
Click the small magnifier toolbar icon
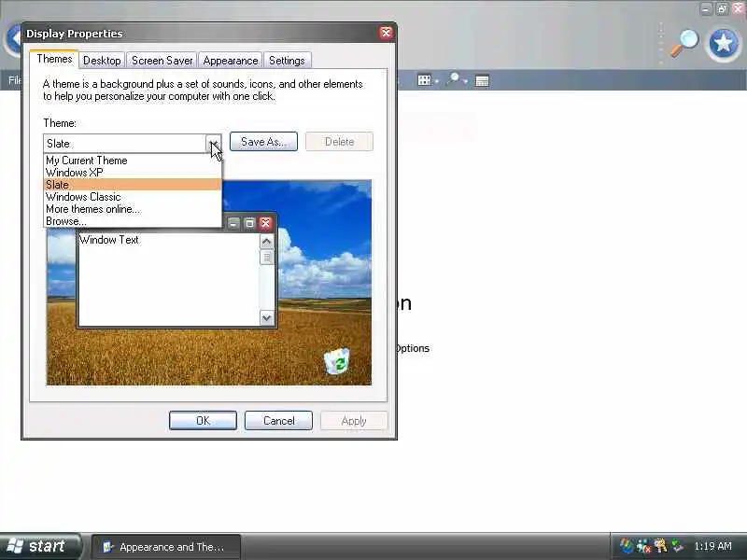(453, 79)
